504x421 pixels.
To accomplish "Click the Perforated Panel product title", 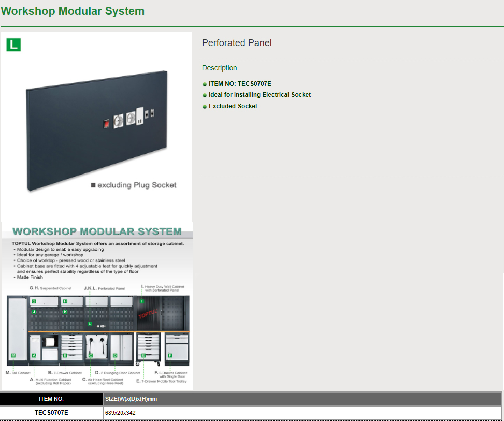I will coord(237,43).
